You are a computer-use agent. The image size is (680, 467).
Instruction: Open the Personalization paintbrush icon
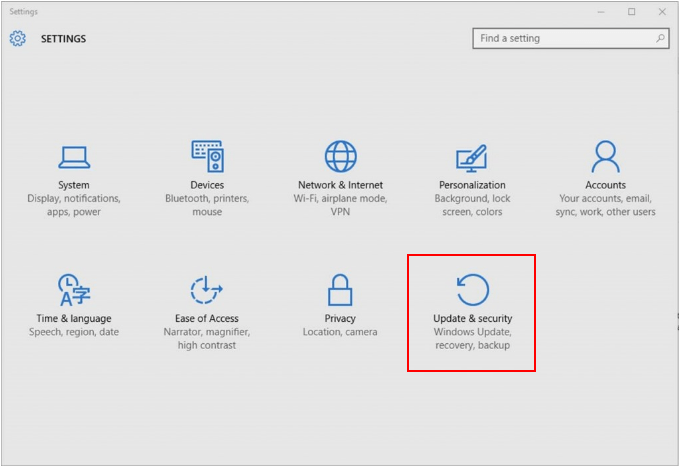point(472,158)
